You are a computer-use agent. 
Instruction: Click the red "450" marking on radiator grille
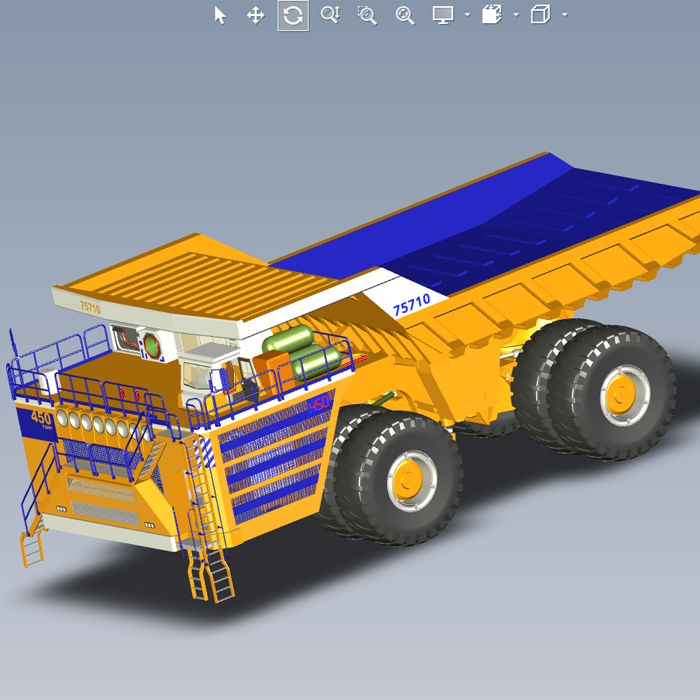319,403
